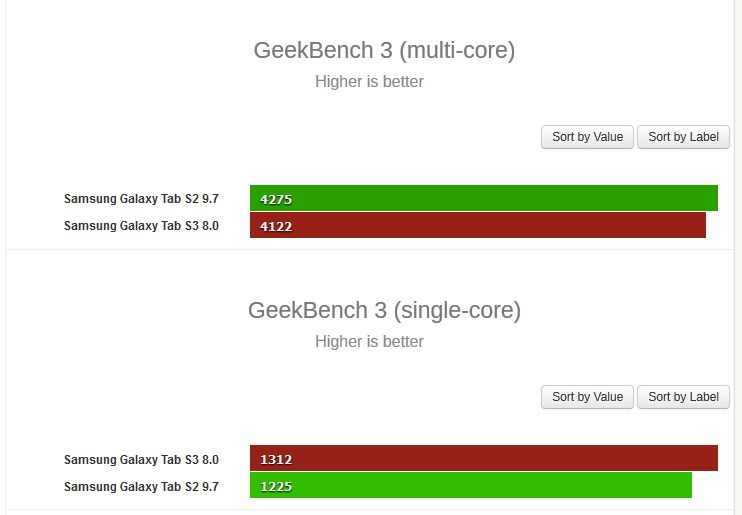Select the red 4122 multi-core bar
Viewport: 742px width, 515px height.
click(x=478, y=225)
